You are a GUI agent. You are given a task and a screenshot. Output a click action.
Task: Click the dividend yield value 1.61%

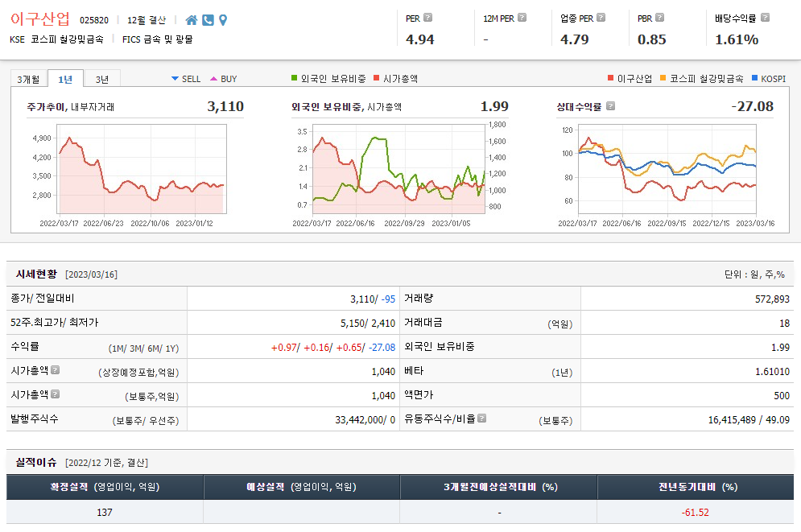737,39
